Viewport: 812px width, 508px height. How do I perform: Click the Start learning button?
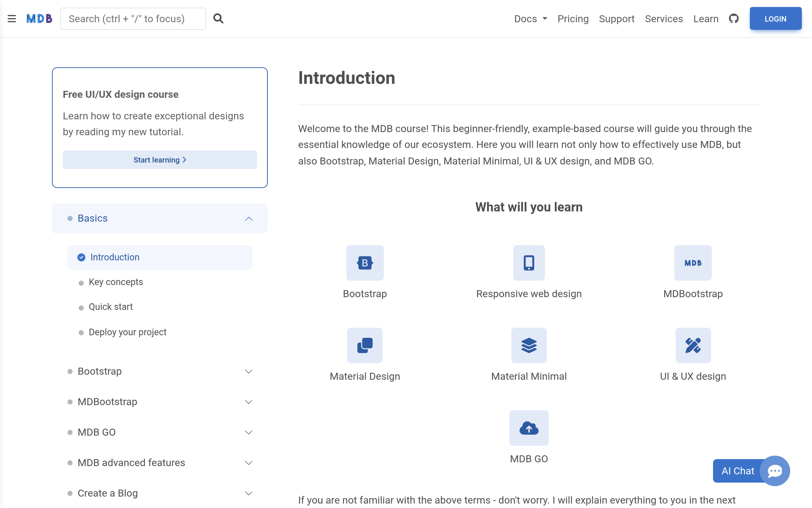pyautogui.click(x=160, y=160)
